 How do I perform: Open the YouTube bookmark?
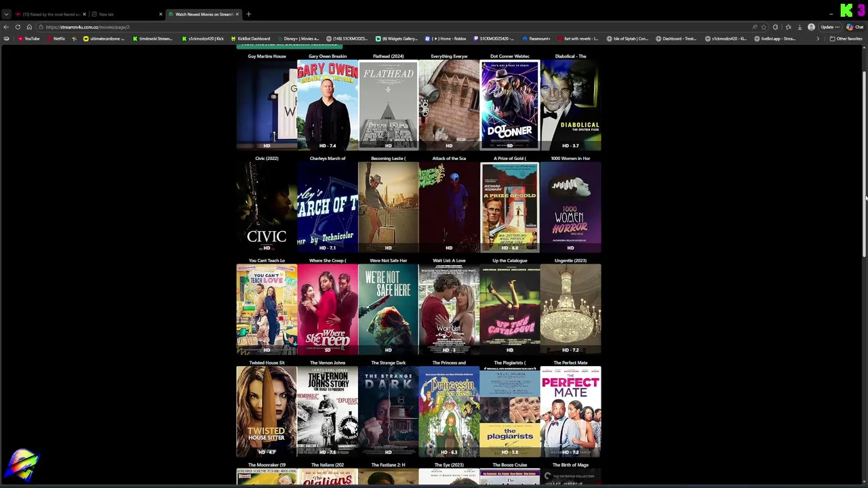click(x=28, y=39)
